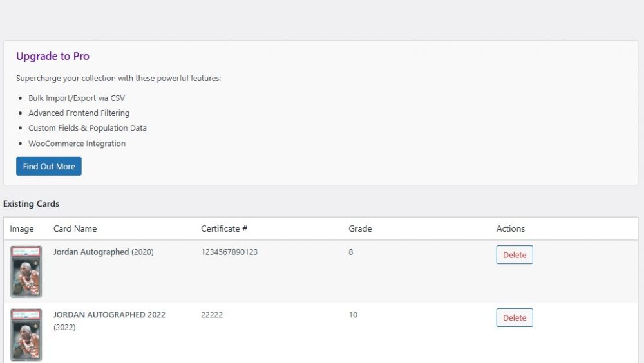Select the Actions column header
644x363 pixels.
(x=510, y=228)
